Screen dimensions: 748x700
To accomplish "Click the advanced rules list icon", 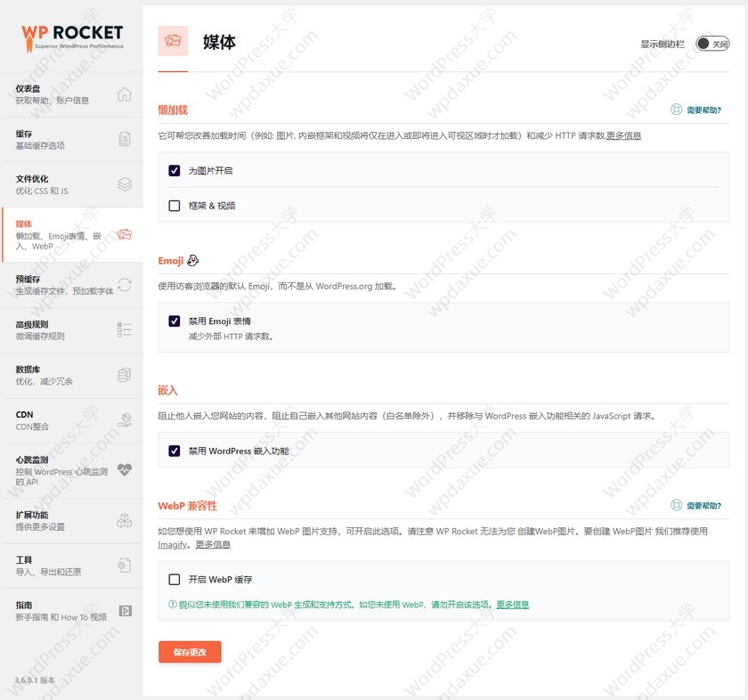I will pos(125,330).
